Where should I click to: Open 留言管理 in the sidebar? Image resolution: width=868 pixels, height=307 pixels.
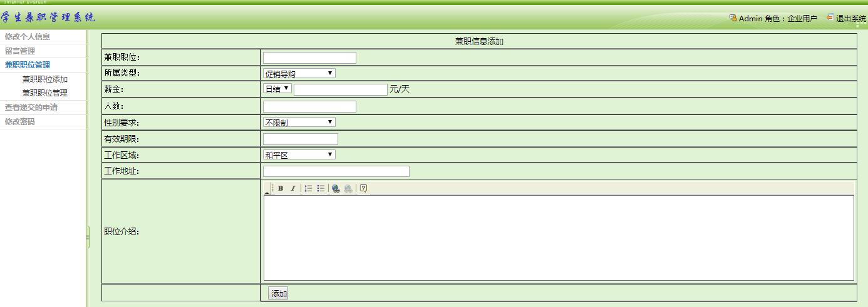point(20,51)
